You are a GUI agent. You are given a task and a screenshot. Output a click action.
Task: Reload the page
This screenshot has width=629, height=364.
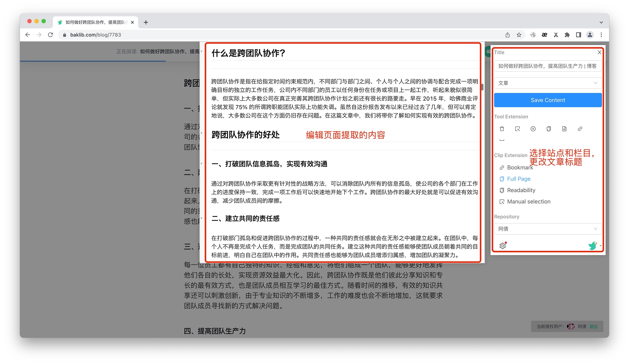pos(50,35)
